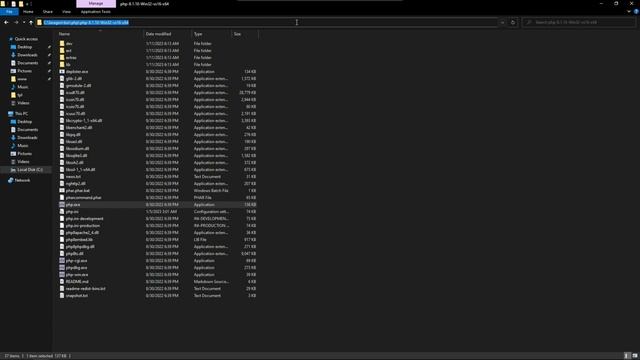Viewport: 640px width, 360px height.
Task: Sort by the Size column header
Action: coord(237,34)
